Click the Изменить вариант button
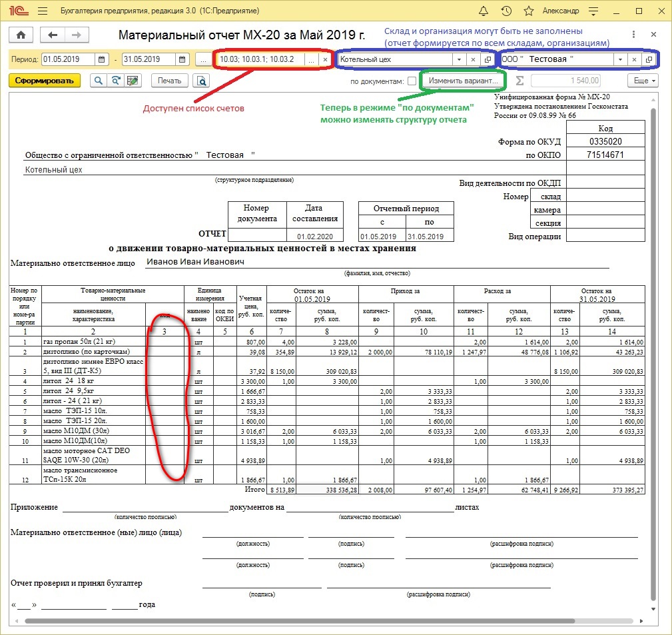 pos(463,81)
